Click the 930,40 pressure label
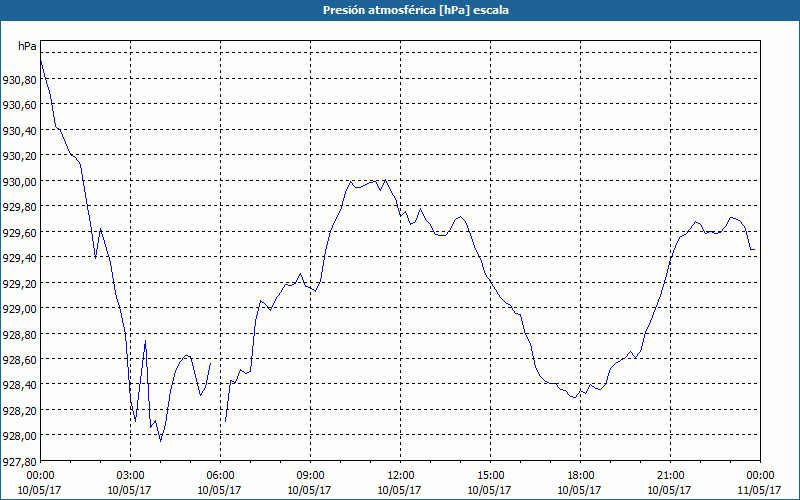 (x=20, y=131)
